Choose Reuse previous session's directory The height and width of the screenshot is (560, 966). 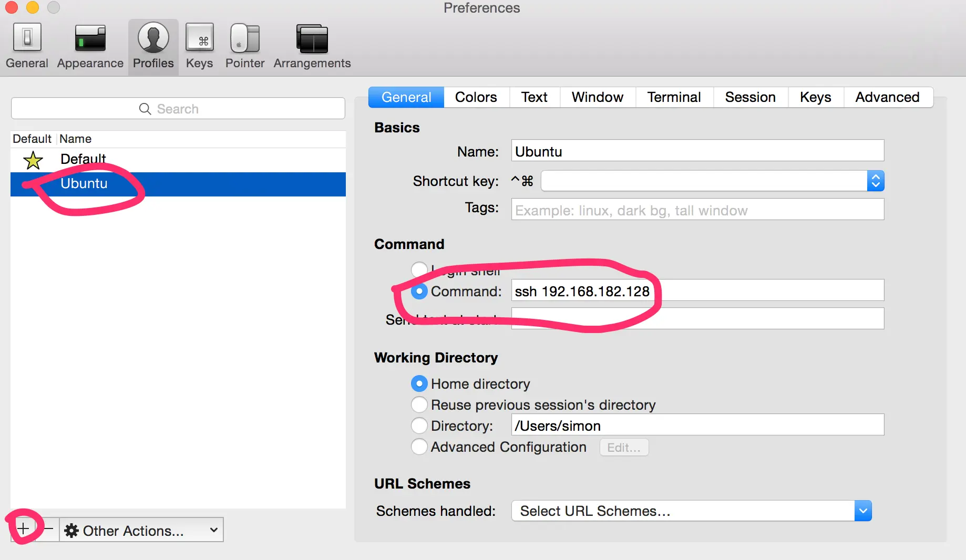point(419,405)
